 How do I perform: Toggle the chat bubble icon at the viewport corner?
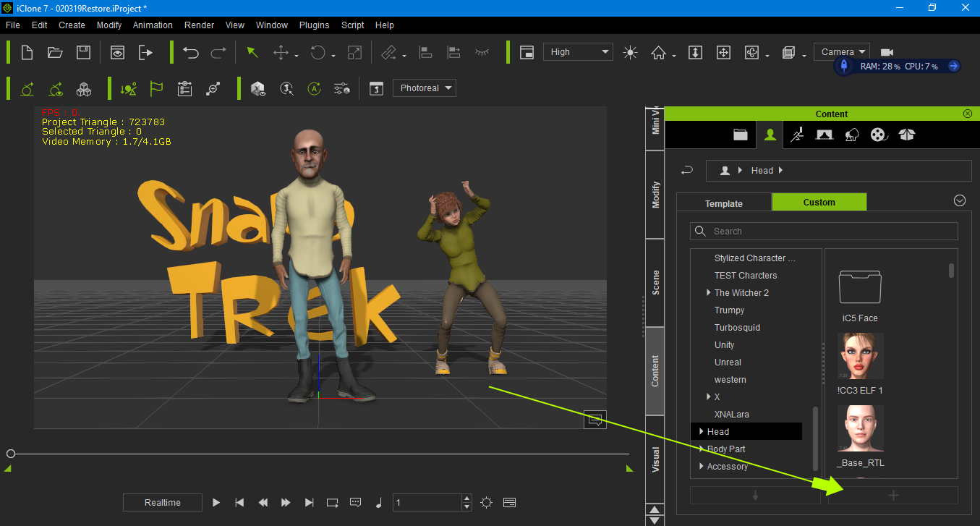tap(595, 420)
